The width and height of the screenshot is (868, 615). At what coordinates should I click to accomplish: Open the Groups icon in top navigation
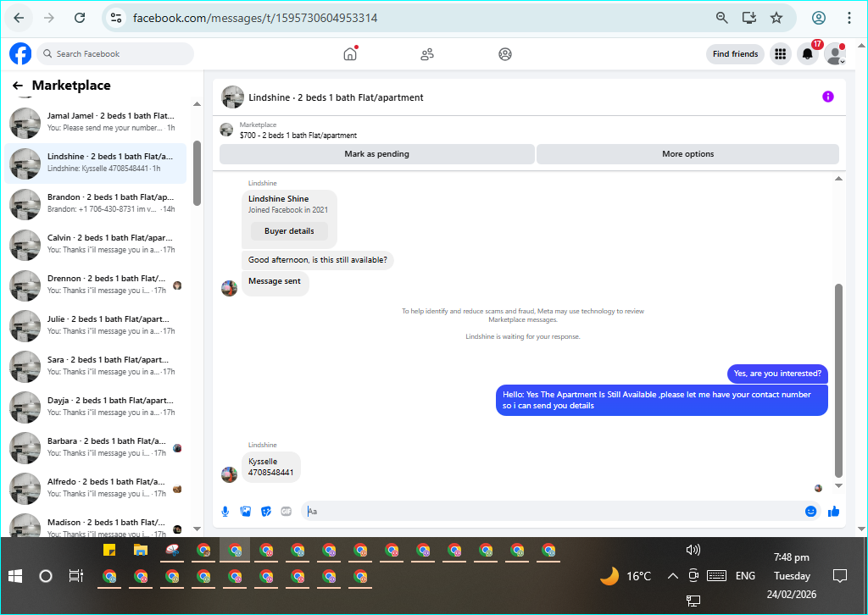point(505,53)
